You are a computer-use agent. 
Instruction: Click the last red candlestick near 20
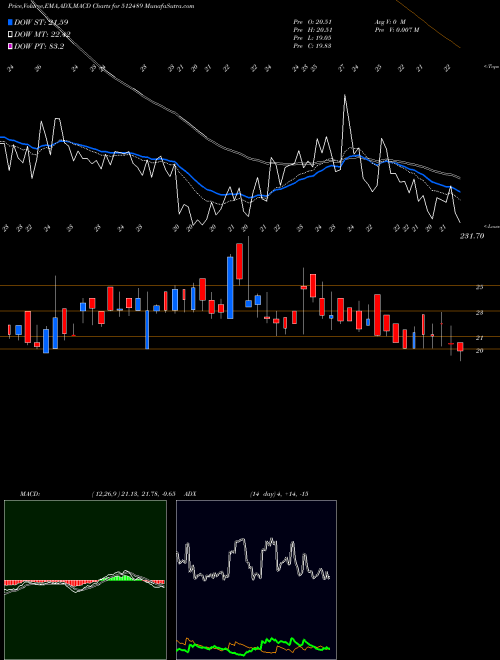point(460,346)
